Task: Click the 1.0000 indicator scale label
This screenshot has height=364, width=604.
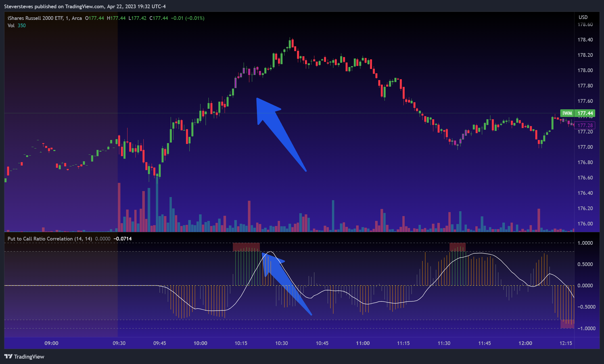Action: [585, 243]
